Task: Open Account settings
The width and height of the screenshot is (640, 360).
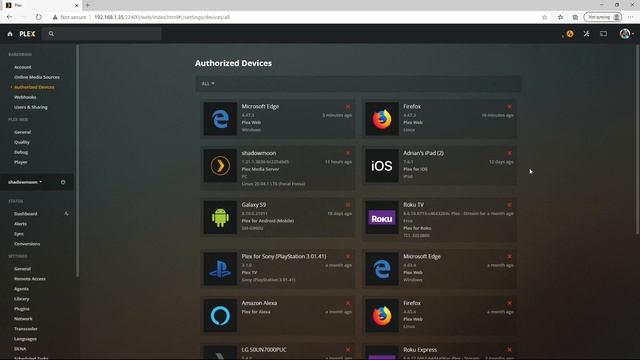Action: [x=22, y=67]
